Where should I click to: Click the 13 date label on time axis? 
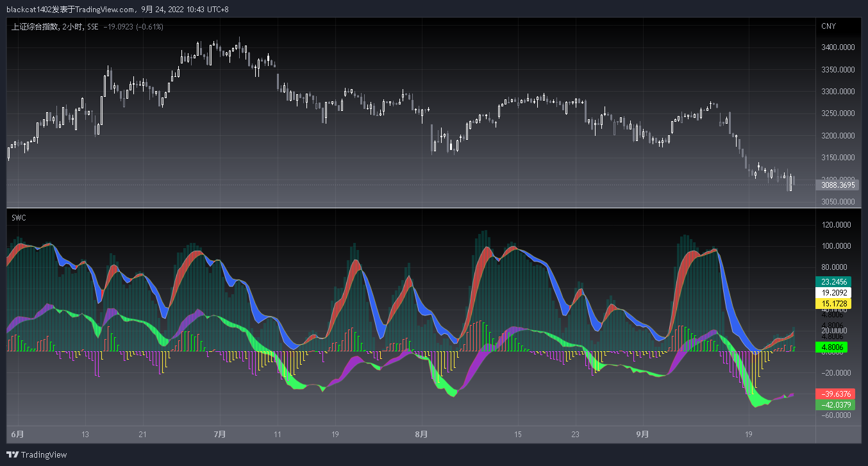tap(85, 435)
